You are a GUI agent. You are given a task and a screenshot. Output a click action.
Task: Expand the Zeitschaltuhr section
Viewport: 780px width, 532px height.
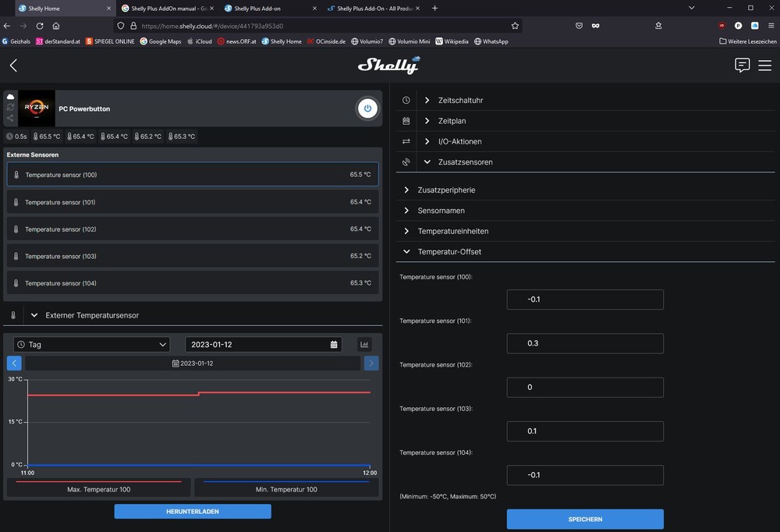click(427, 100)
